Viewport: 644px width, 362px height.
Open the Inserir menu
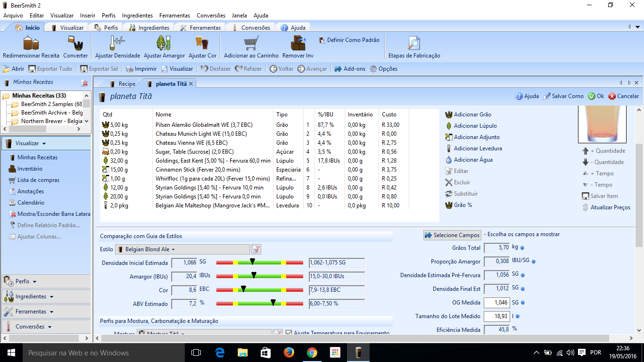coord(87,16)
